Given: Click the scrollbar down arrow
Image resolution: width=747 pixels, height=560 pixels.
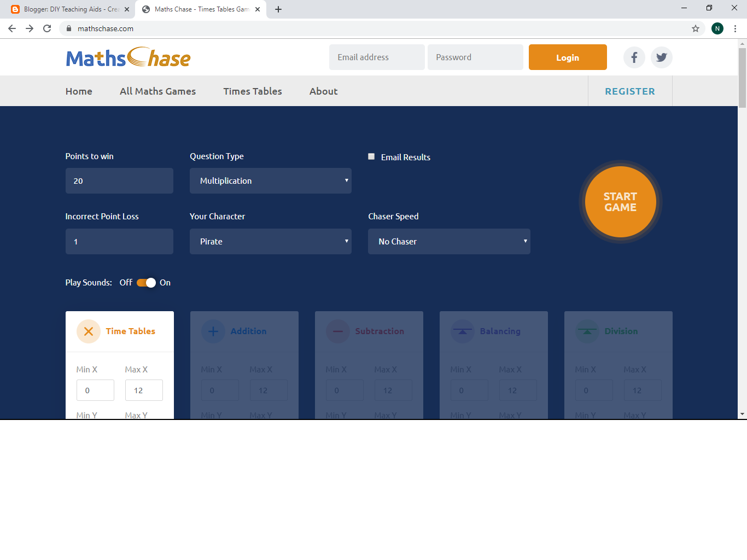Looking at the screenshot, I should click(742, 414).
